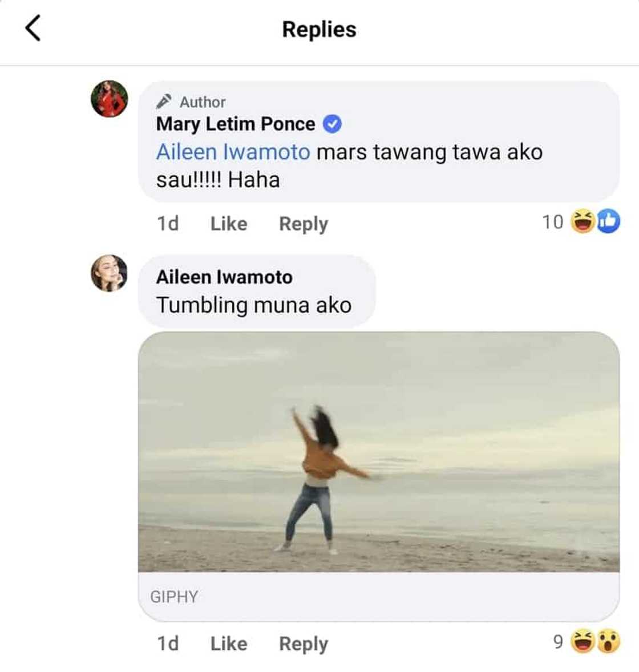Screen dimensions: 639x672
Task: Like Aileen Iwamoto's tumbling comment
Action: 228,643
